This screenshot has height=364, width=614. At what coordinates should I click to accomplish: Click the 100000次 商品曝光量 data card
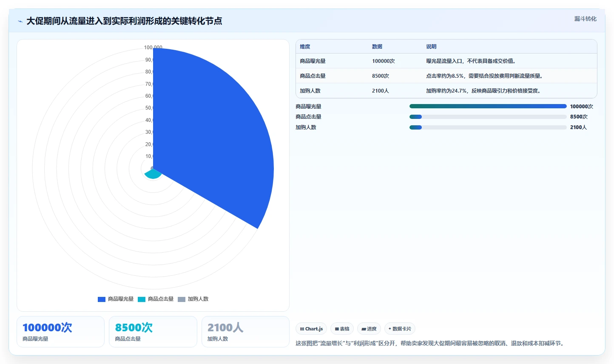[60, 332]
